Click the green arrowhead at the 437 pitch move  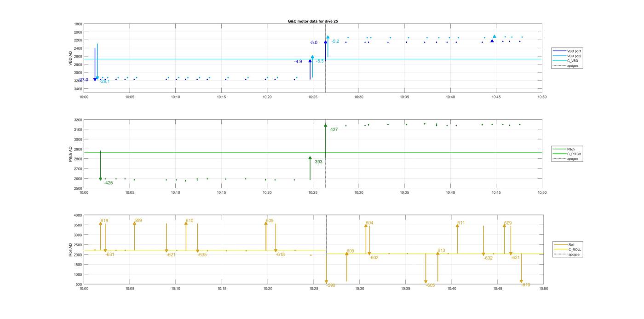tap(326, 125)
